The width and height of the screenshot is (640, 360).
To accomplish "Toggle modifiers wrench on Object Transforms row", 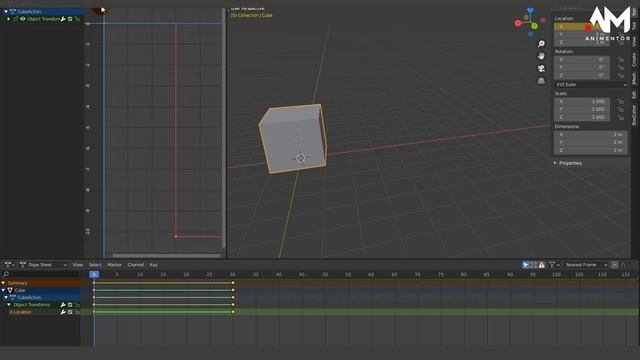I will point(63,305).
